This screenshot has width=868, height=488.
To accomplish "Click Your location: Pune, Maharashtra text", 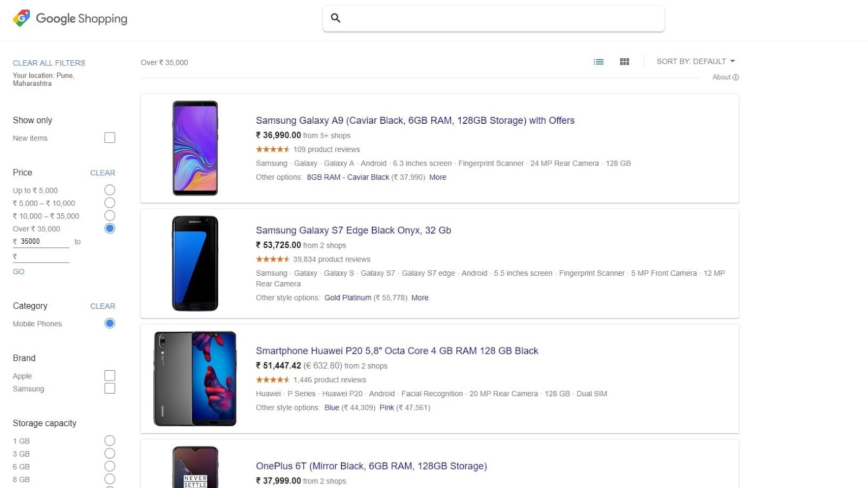I will coord(43,79).
